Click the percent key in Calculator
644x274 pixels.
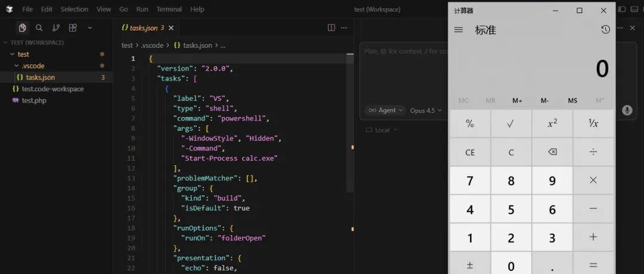click(x=470, y=124)
